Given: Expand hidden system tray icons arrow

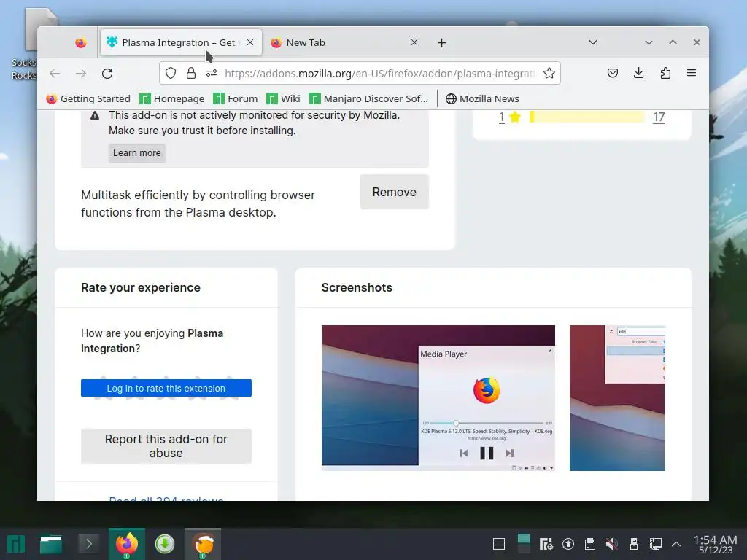Looking at the screenshot, I should (676, 544).
